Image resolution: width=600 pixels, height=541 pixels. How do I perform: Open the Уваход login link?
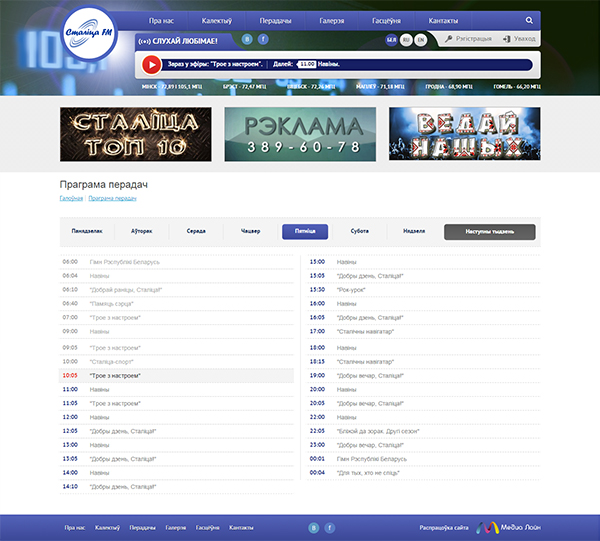pyautogui.click(x=519, y=39)
